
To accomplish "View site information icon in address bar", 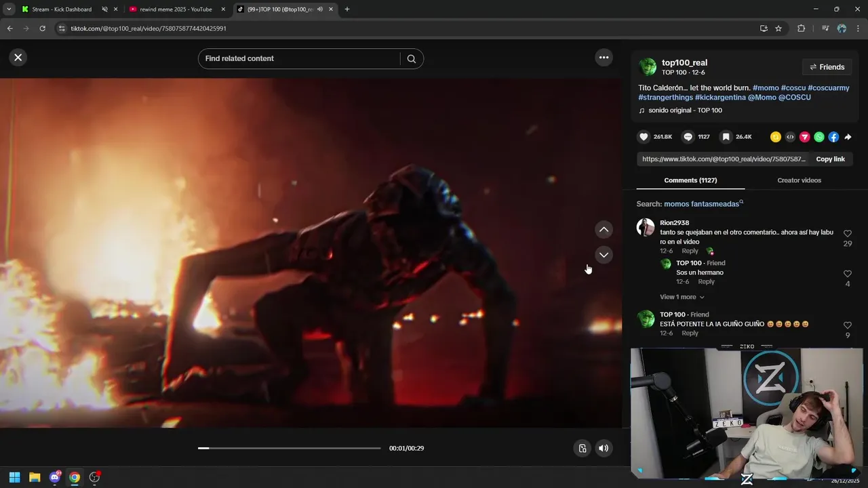I will (62, 28).
